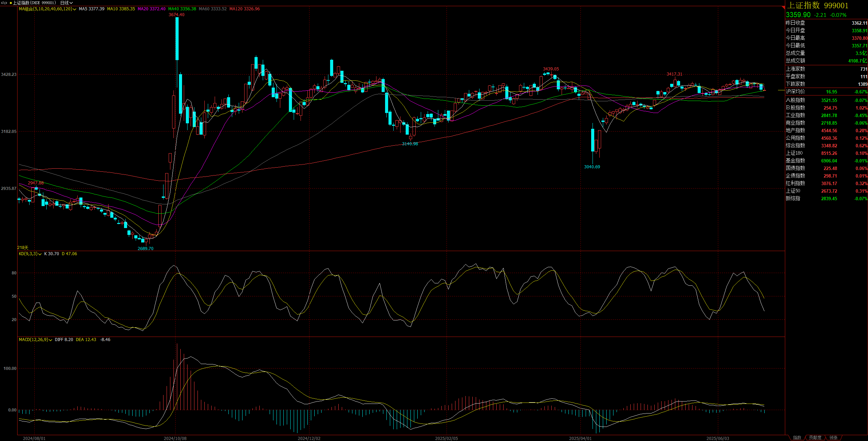The height and width of the screenshot is (441, 868).
Task: Switch to the 指数 tab
Action: 797,438
